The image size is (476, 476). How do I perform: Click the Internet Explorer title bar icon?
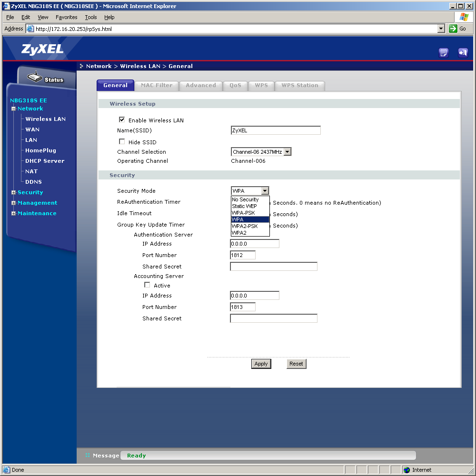coord(6,6)
